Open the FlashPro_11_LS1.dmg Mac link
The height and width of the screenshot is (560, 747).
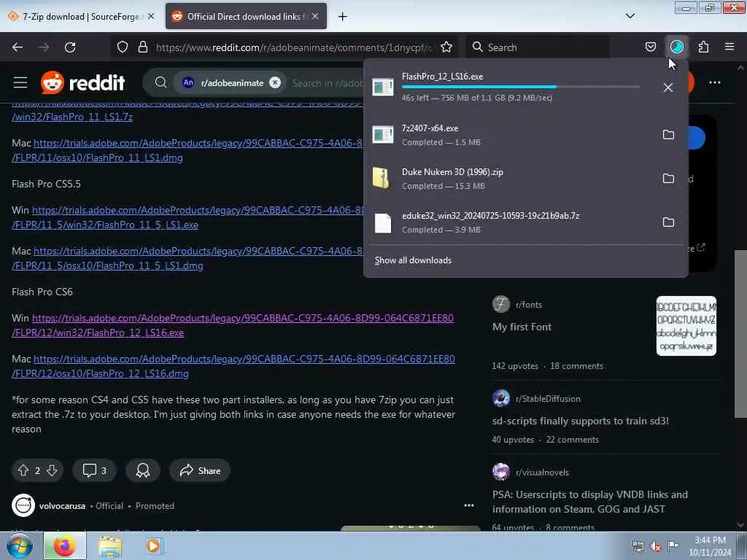[188, 150]
